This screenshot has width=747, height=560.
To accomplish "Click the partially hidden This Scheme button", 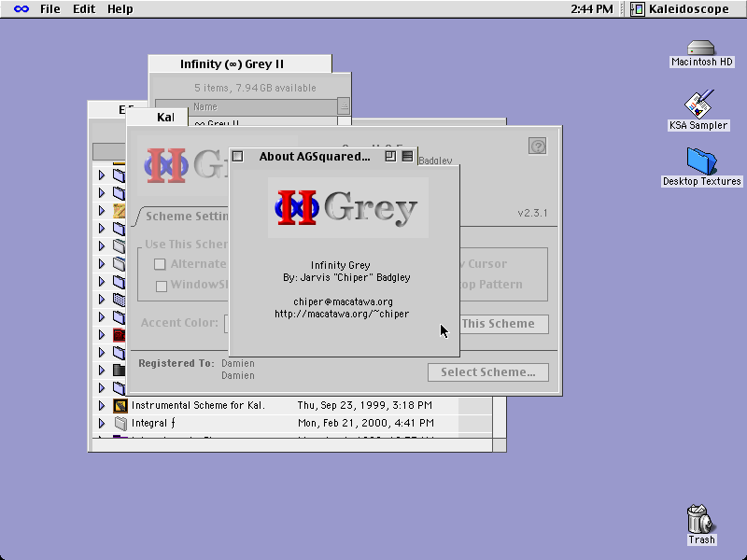I will pos(504,324).
